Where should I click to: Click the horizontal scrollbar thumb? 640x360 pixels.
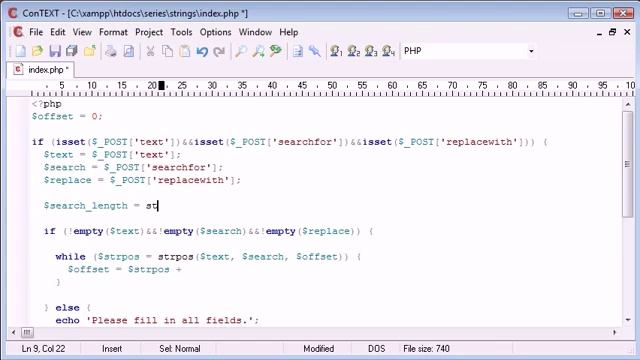27,333
